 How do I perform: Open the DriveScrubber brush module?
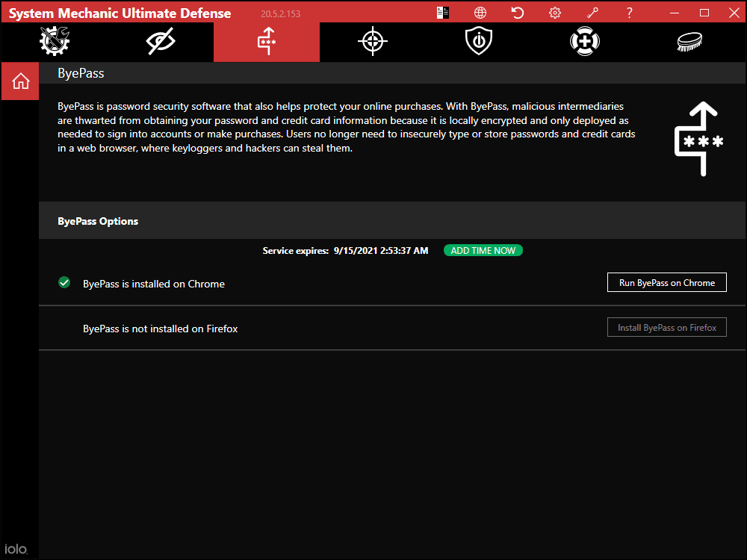click(690, 42)
